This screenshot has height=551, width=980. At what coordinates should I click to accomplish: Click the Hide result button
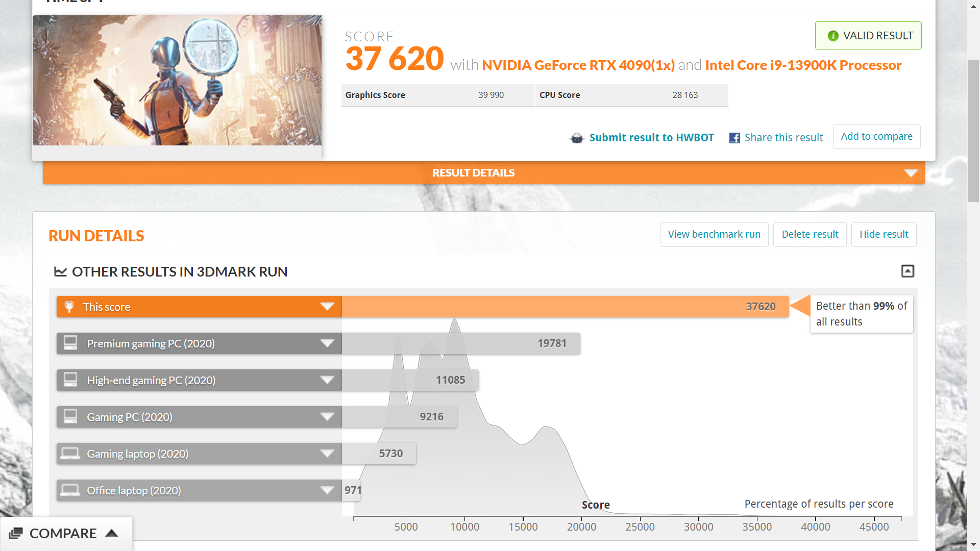coord(884,234)
